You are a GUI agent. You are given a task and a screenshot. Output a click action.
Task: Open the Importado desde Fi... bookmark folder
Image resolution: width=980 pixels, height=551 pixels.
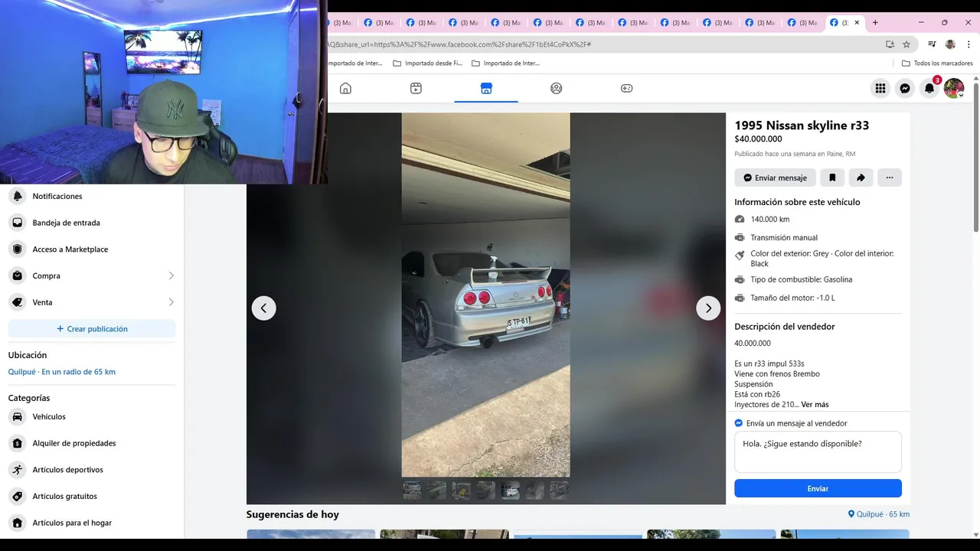click(427, 64)
